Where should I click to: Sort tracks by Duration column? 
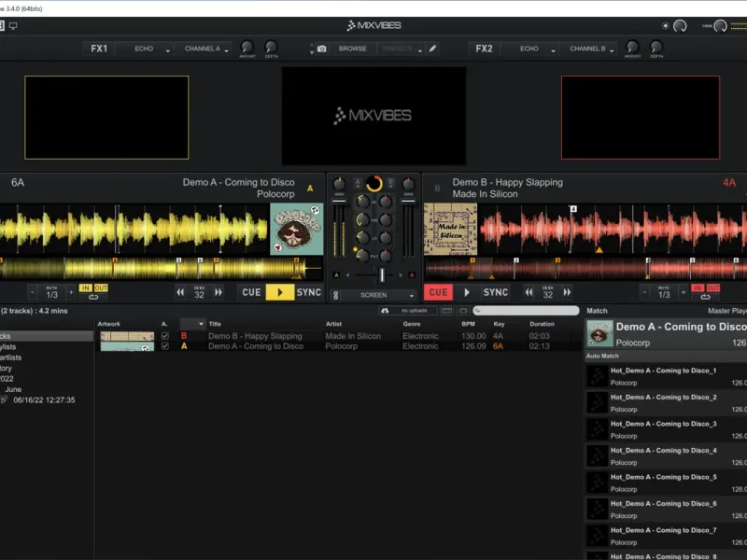(x=543, y=324)
